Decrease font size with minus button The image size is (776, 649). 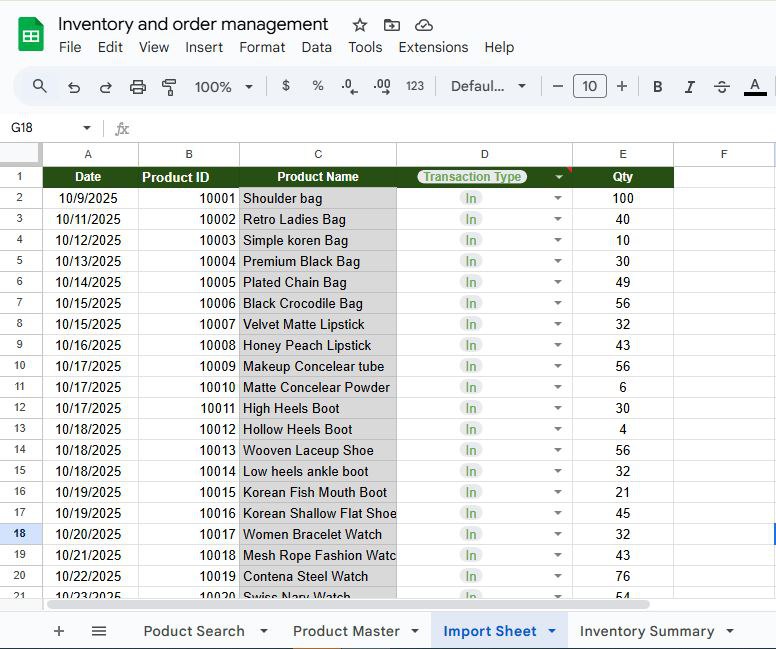pos(558,86)
